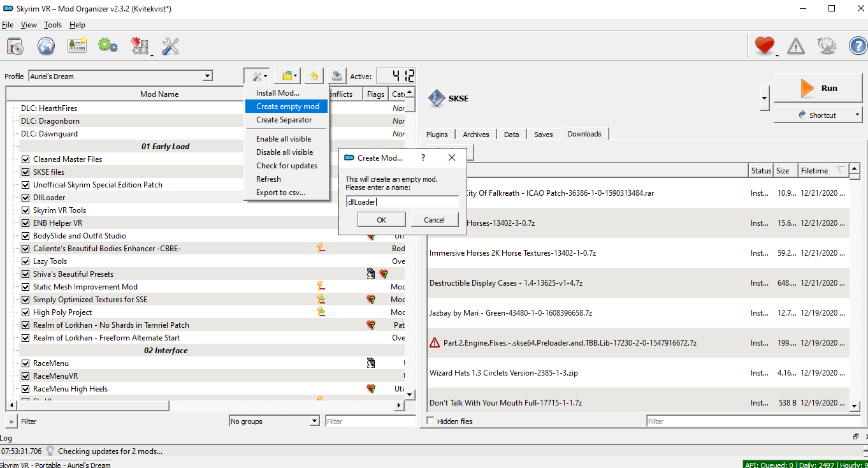868x468 pixels.
Task: Open the Nexus globe toolbar icon
Action: (x=46, y=46)
